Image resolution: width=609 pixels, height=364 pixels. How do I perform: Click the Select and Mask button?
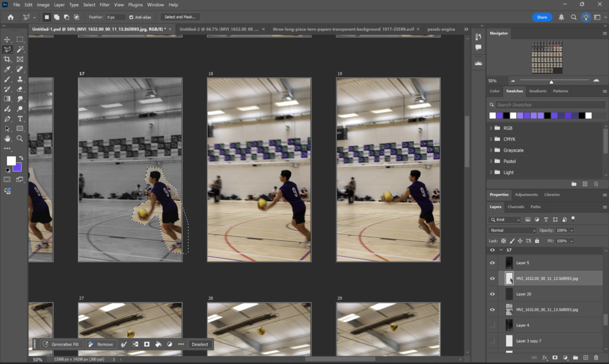coord(180,17)
